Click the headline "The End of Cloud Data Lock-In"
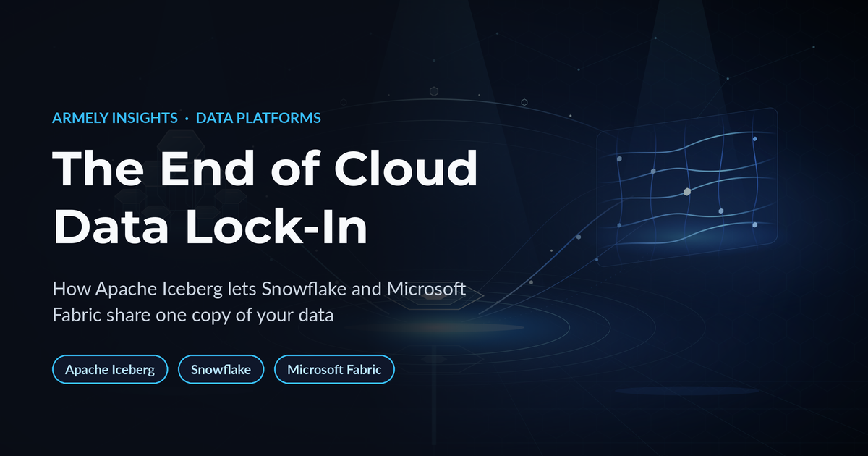This screenshot has width=868, height=456. coord(265,197)
